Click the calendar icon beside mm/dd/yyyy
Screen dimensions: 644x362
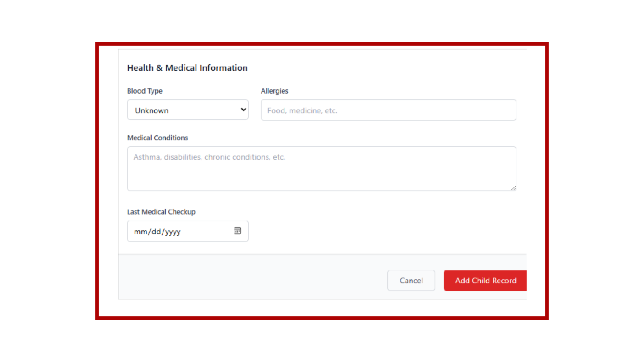coord(237,231)
